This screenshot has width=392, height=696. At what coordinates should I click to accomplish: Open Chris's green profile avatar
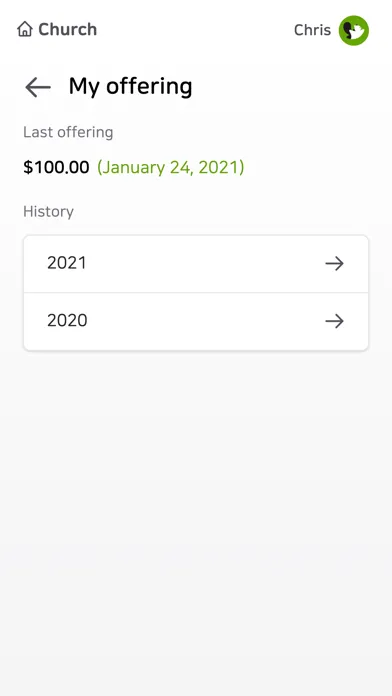click(x=354, y=30)
